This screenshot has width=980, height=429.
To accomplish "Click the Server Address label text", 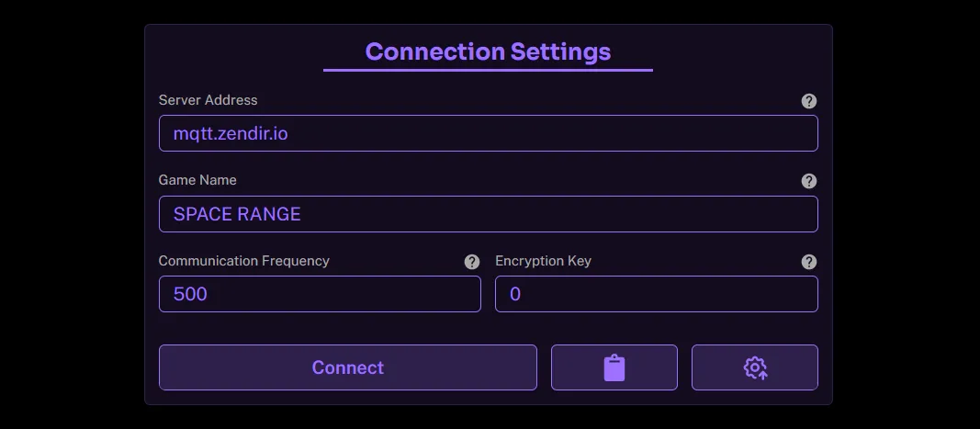I will 208,100.
